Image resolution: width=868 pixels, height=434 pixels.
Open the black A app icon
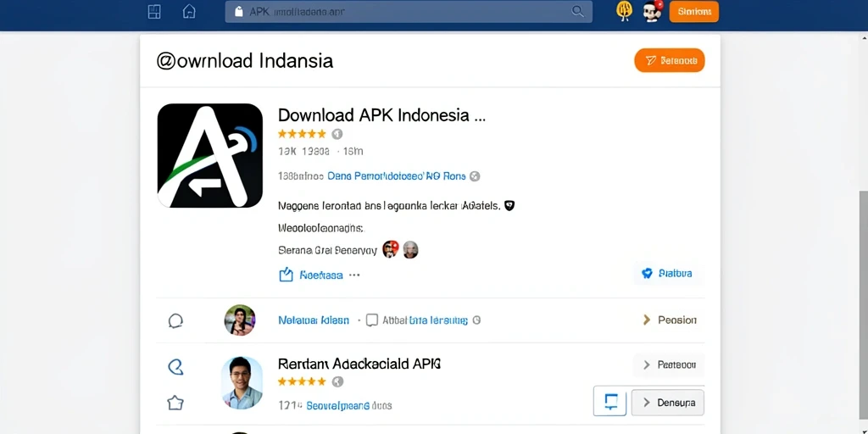tap(210, 156)
